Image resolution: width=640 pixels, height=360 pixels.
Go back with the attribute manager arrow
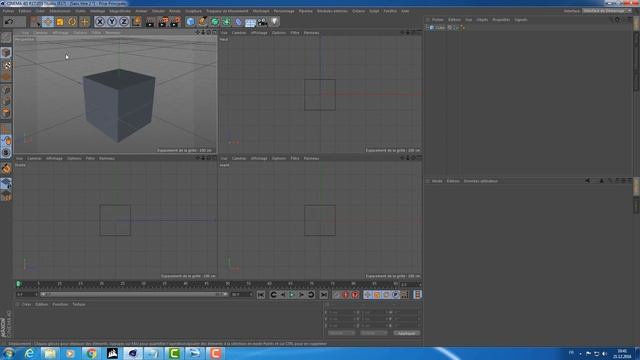pyautogui.click(x=587, y=180)
